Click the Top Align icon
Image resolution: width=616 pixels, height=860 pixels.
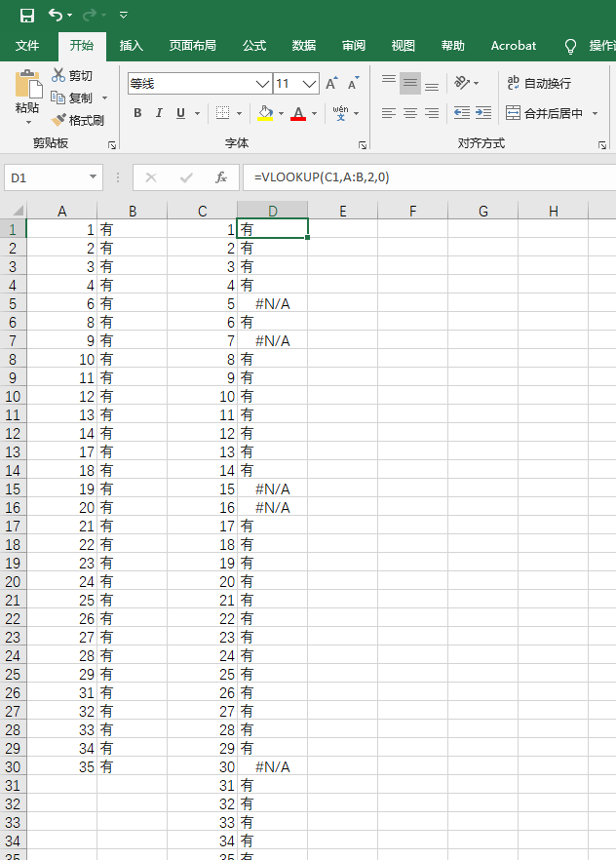[x=389, y=83]
